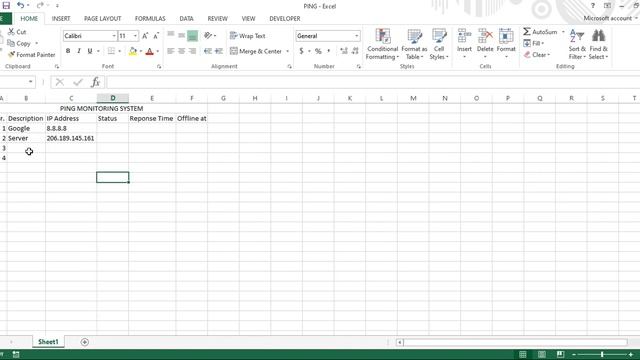
Task: Add a new sheet with plus button
Action: 84,342
